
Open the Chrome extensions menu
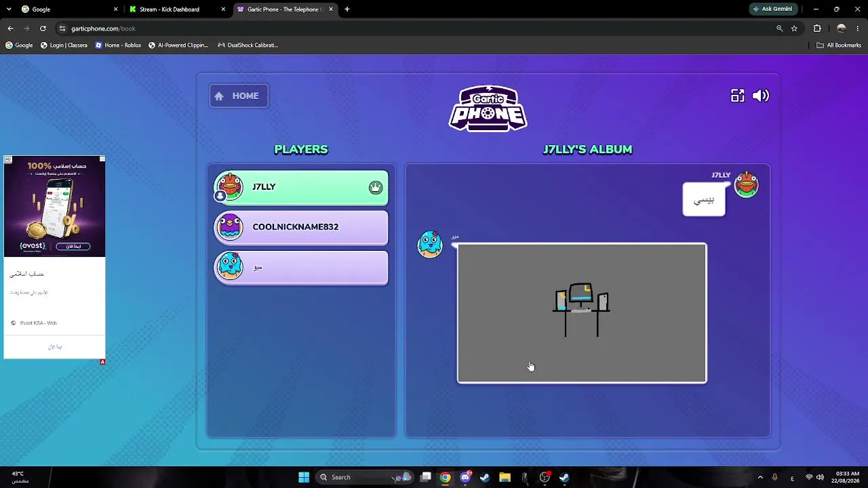[817, 28]
